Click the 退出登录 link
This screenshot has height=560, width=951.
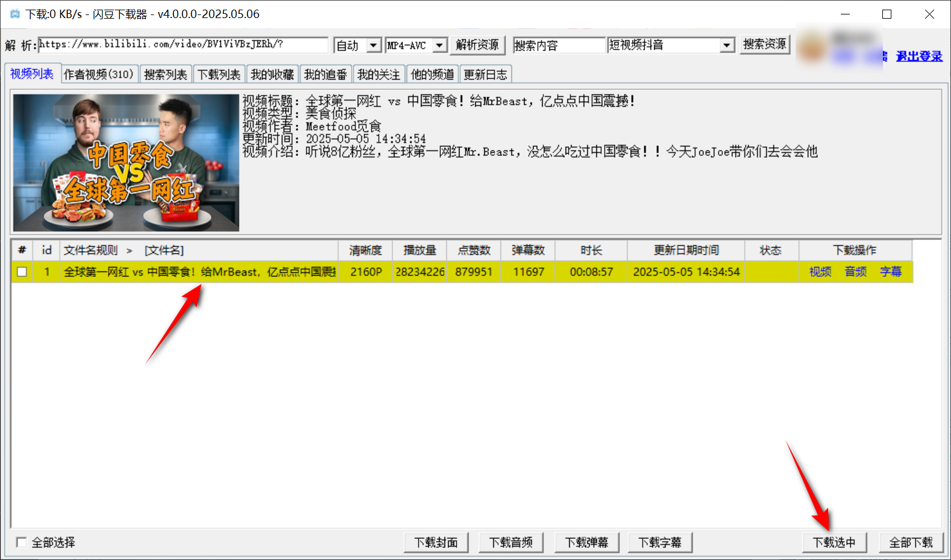(919, 56)
